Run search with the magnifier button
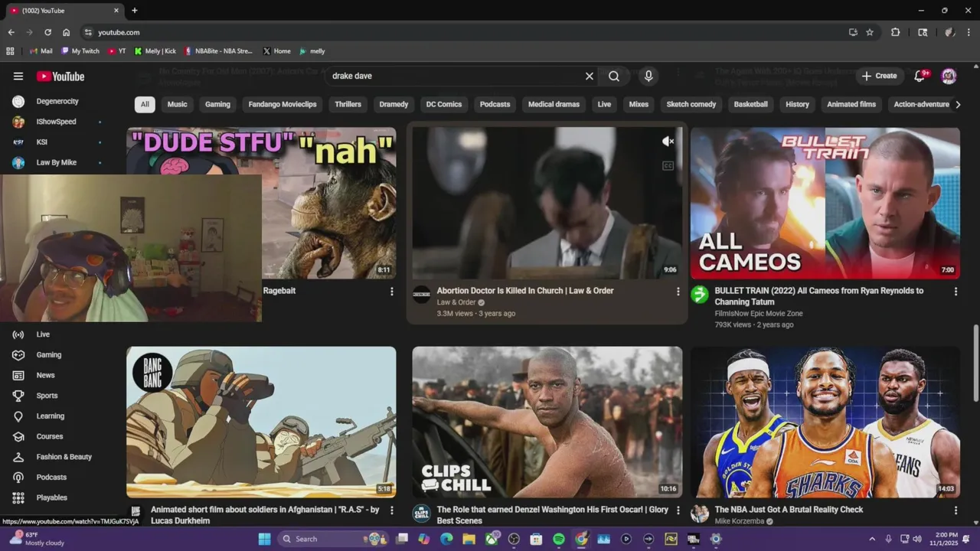980x551 pixels. (614, 76)
